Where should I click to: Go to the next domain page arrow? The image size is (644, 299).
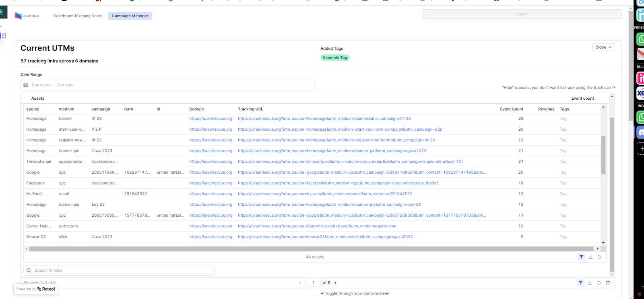(x=335, y=283)
